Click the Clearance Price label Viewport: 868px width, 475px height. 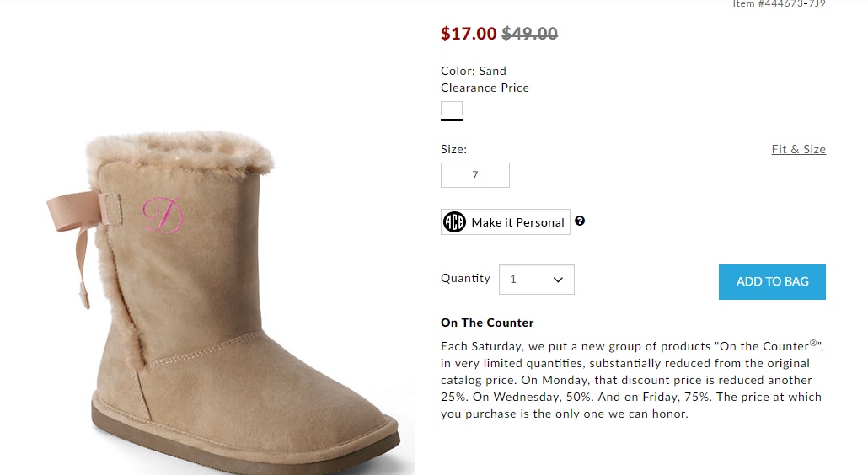click(485, 88)
